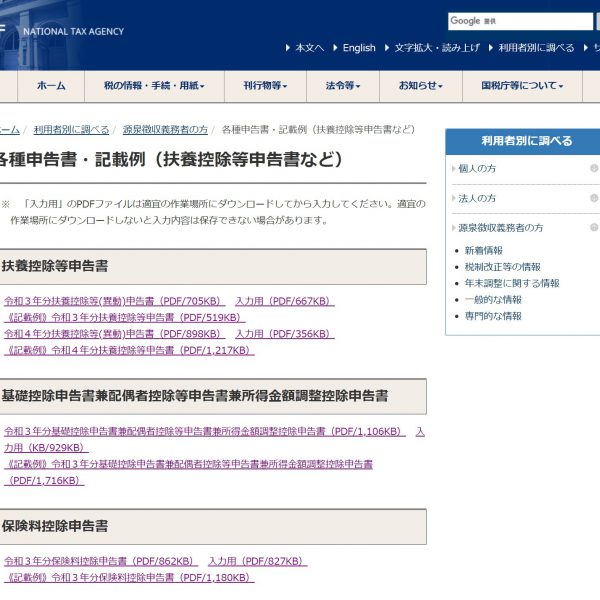This screenshot has height=600, width=600.
Task: Open 一般的な情報 in sidebar
Action: click(493, 300)
